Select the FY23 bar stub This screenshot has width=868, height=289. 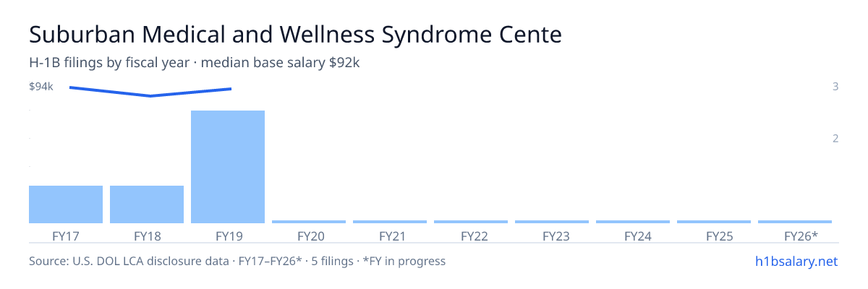[552, 222]
